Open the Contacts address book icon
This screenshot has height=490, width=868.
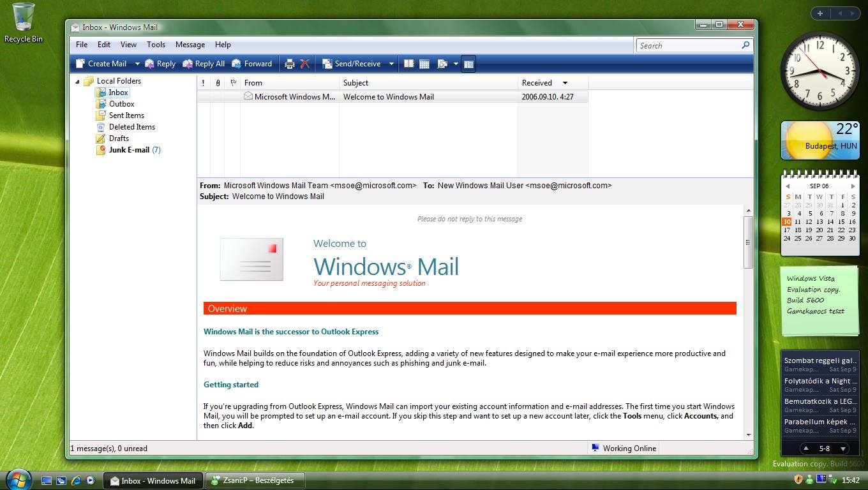409,64
